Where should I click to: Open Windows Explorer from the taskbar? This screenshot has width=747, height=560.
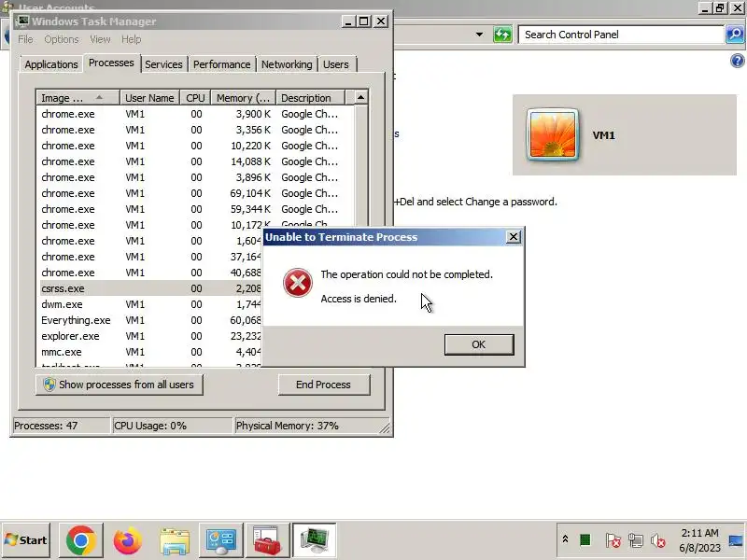click(175, 540)
